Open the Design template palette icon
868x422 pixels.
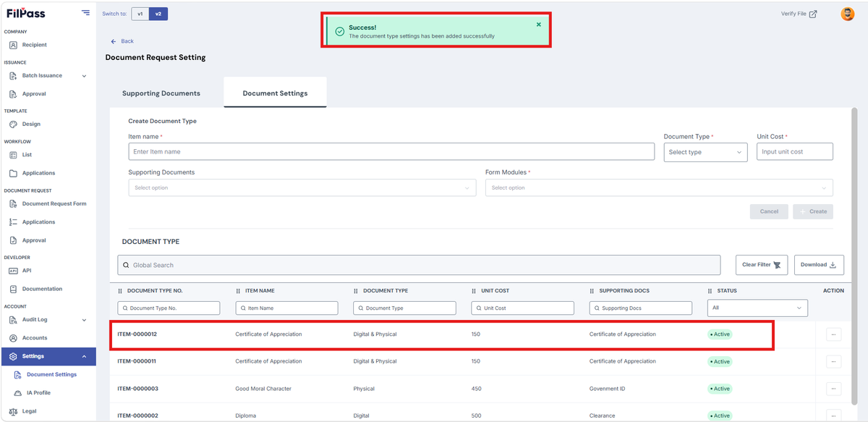pos(14,124)
